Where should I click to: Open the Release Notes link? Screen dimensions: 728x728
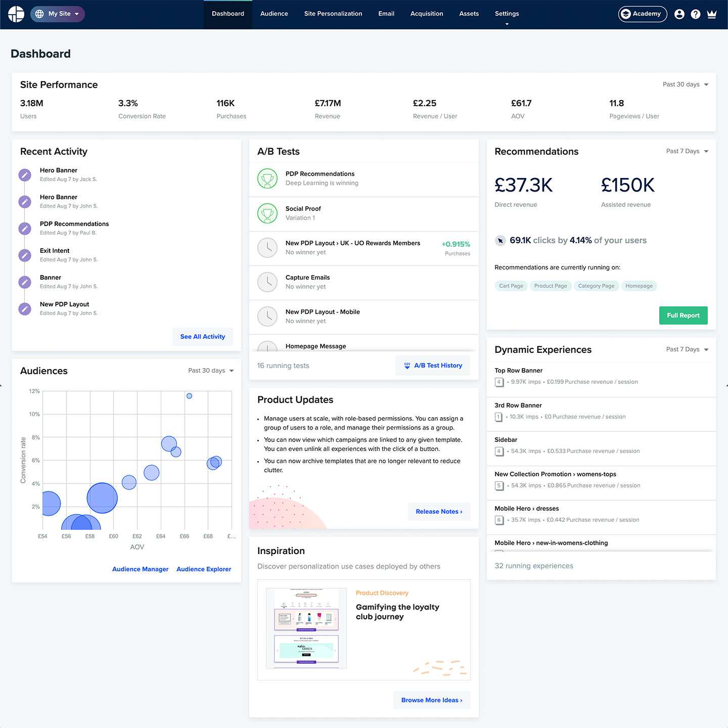[438, 511]
